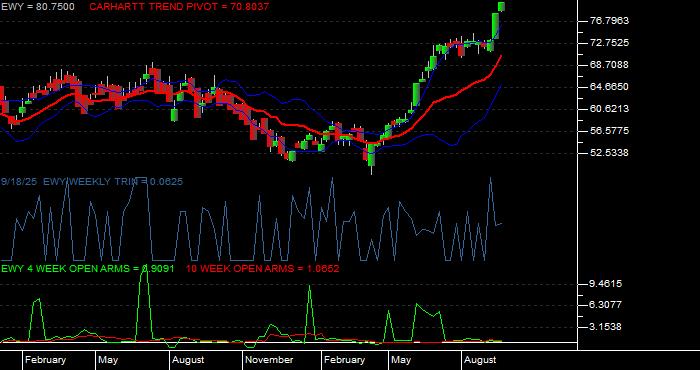Click the 10 WEEK OPEN ARMS label
Viewport: 700px width, 370px height.
pyautogui.click(x=262, y=269)
